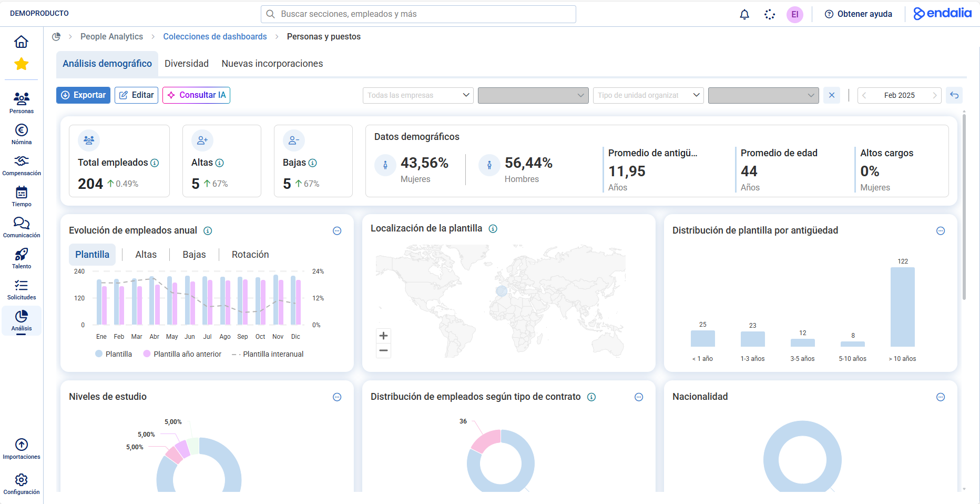Click the endalia logo

[943, 13]
